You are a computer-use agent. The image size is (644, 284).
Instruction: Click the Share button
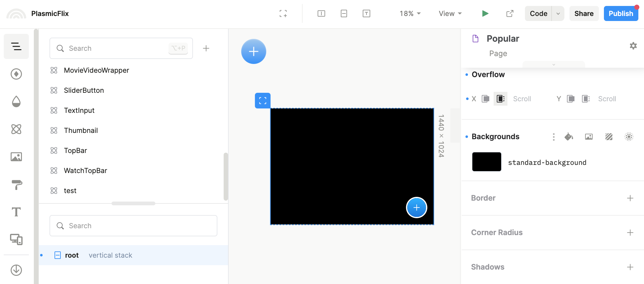coord(584,13)
